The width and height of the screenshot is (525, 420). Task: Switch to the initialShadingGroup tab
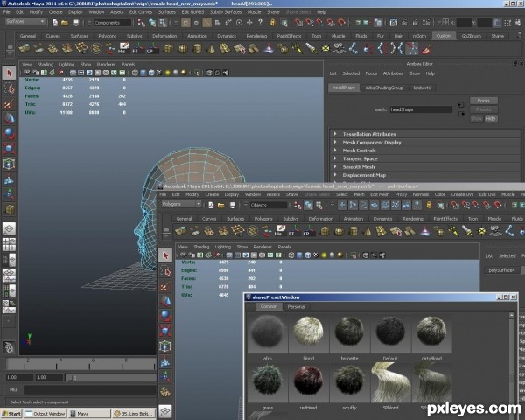[x=384, y=87]
